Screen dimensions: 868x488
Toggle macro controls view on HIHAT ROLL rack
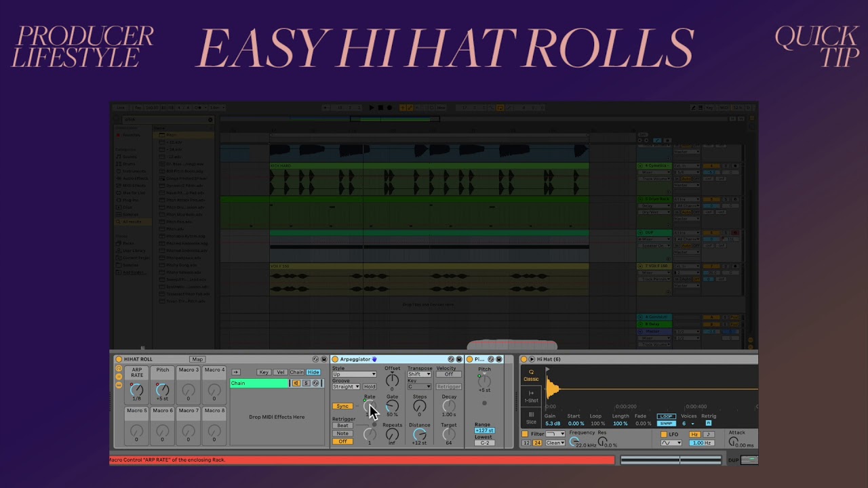119,367
